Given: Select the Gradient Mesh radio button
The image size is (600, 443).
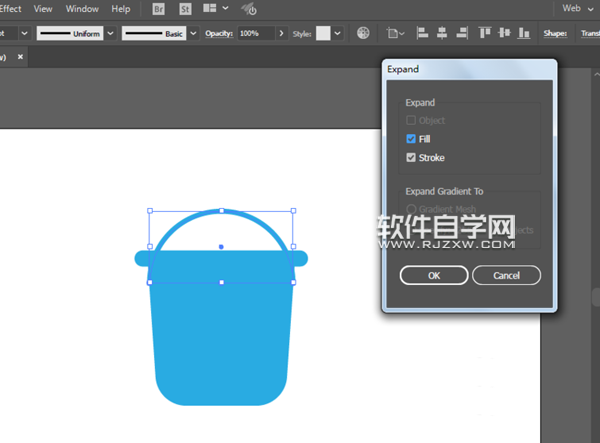Looking at the screenshot, I should point(411,210).
